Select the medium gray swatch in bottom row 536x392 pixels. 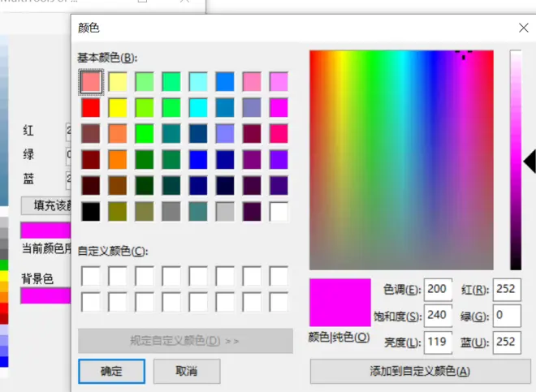click(171, 212)
